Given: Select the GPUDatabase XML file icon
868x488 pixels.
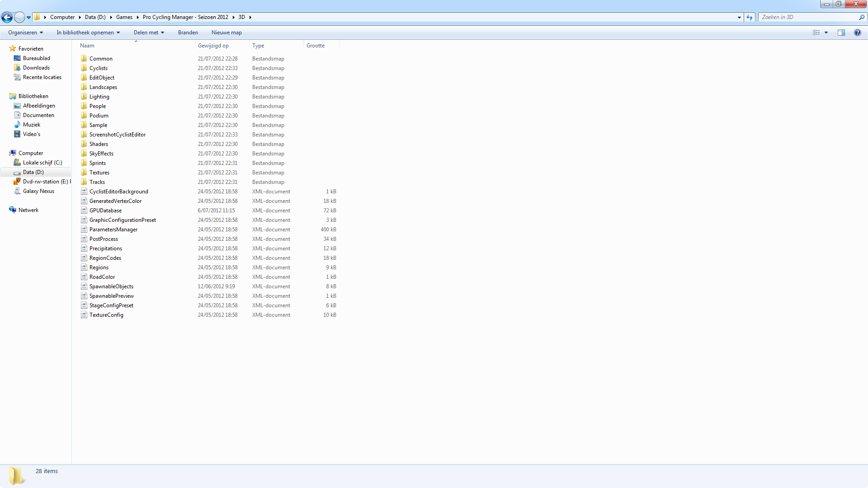Looking at the screenshot, I should click(x=84, y=211).
